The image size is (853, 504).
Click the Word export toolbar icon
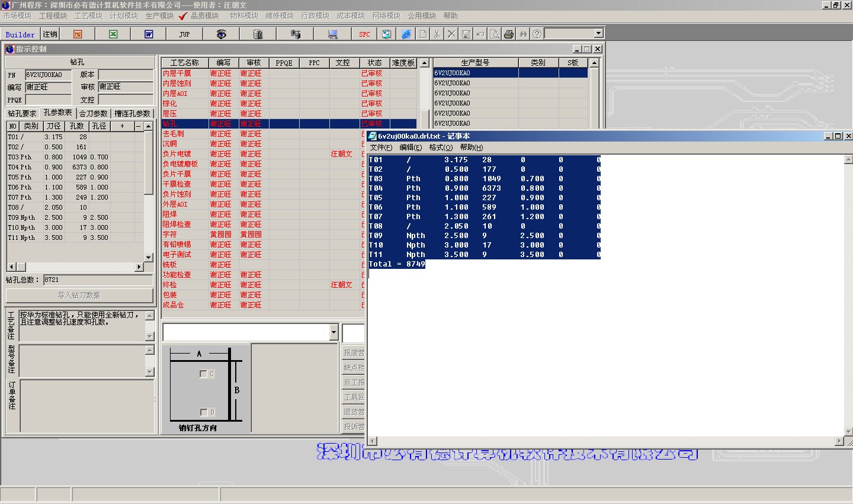(149, 34)
